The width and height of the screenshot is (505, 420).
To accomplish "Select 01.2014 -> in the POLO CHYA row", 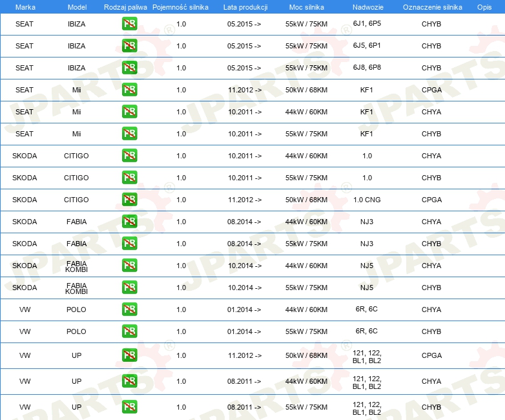I will click(x=244, y=310).
